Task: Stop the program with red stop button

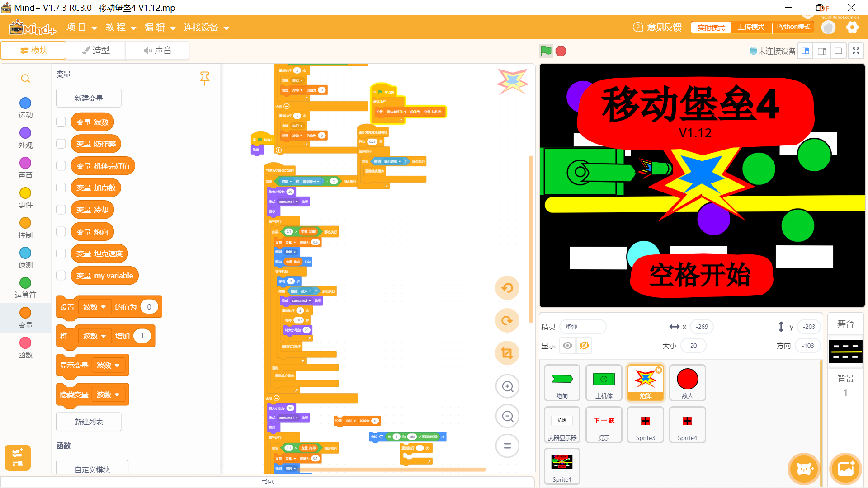Action: pyautogui.click(x=561, y=51)
